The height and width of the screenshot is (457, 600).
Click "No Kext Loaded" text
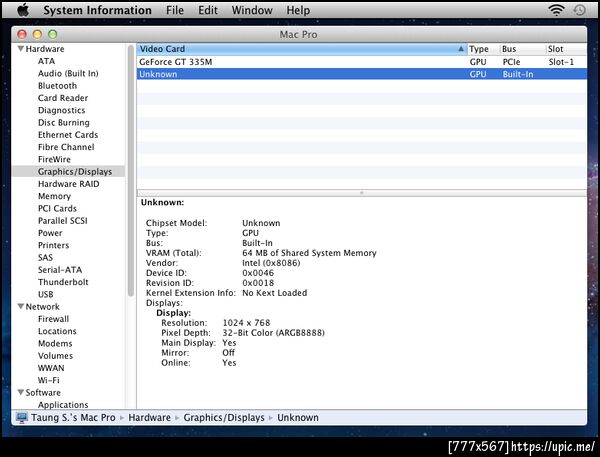[274, 293]
